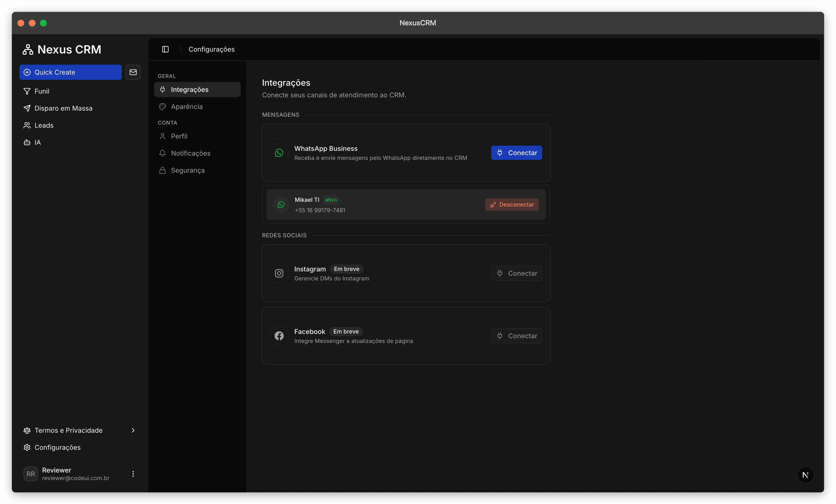Click the Leads people icon
This screenshot has width=836, height=504.
(x=27, y=125)
